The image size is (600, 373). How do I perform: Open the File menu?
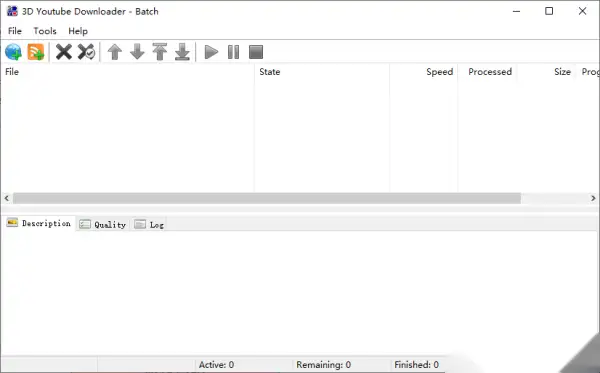[x=15, y=31]
